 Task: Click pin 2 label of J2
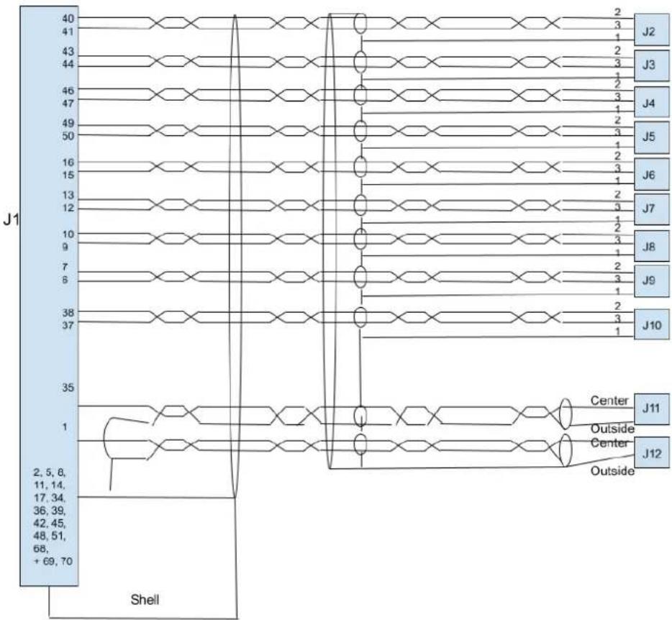tap(617, 12)
